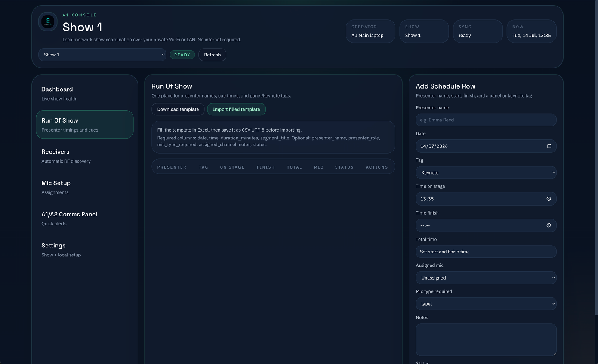Click the Refresh button
Image resolution: width=598 pixels, height=364 pixels.
coord(212,55)
